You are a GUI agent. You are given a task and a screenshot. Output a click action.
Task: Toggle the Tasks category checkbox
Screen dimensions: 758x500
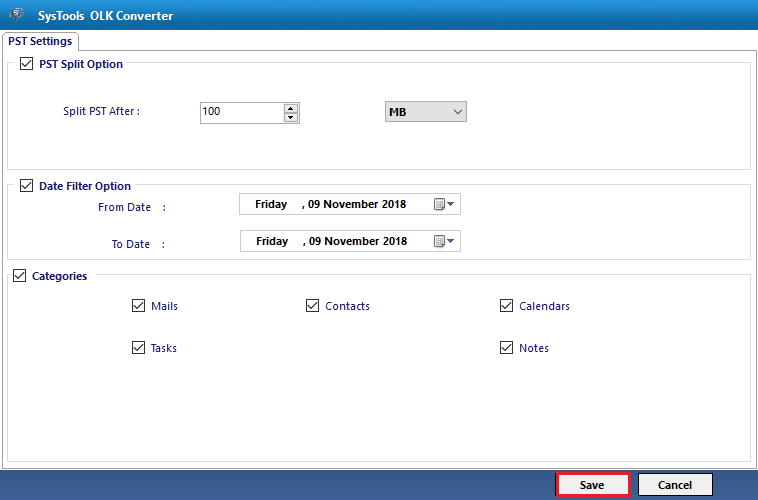[x=138, y=348]
